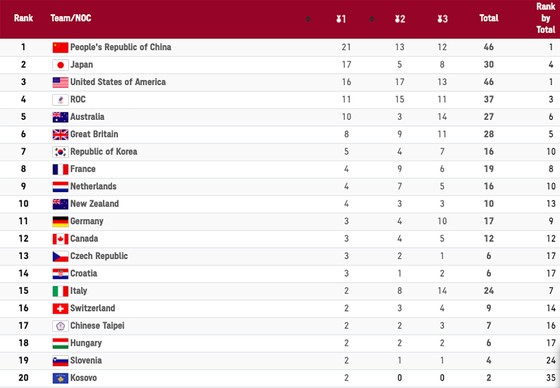The width and height of the screenshot is (560, 388).
Task: Sort by the Total column header
Action: click(x=489, y=18)
